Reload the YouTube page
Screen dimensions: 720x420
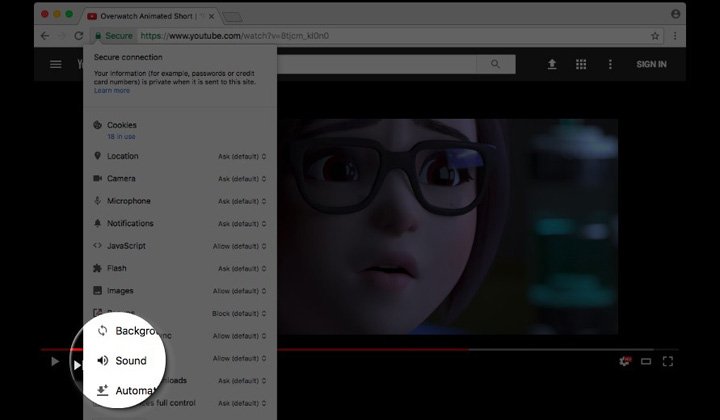[79, 36]
